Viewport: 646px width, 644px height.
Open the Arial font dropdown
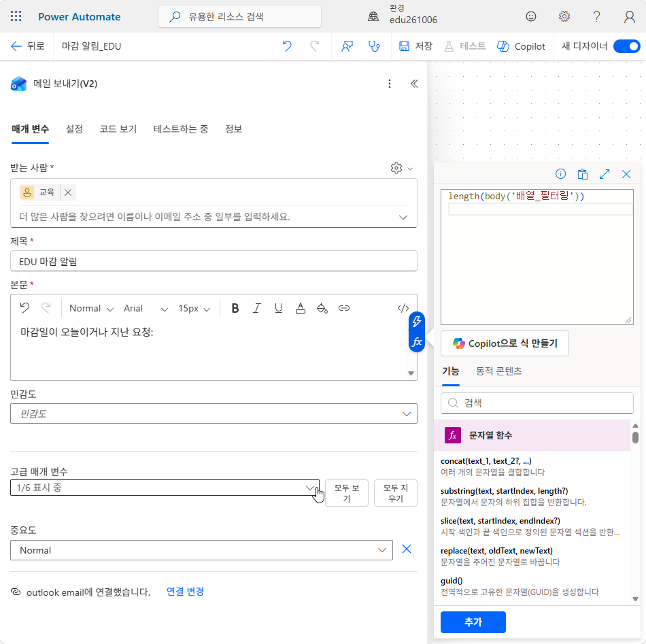click(146, 309)
